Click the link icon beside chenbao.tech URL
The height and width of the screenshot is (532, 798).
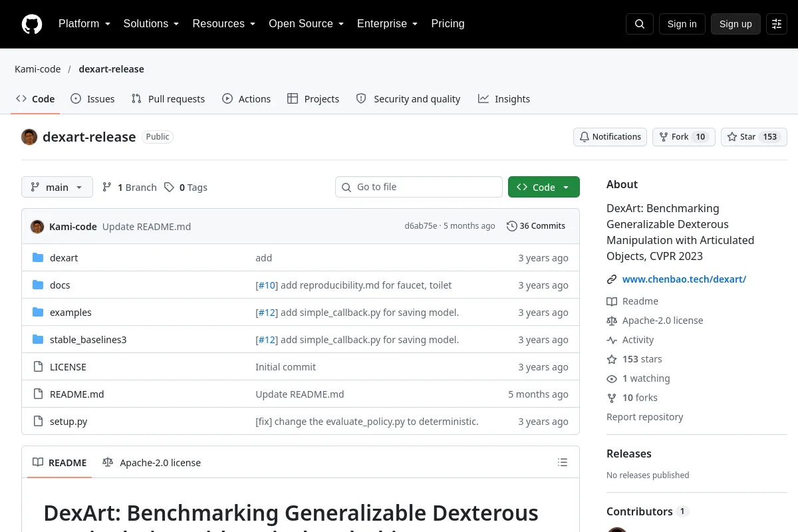pyautogui.click(x=612, y=279)
